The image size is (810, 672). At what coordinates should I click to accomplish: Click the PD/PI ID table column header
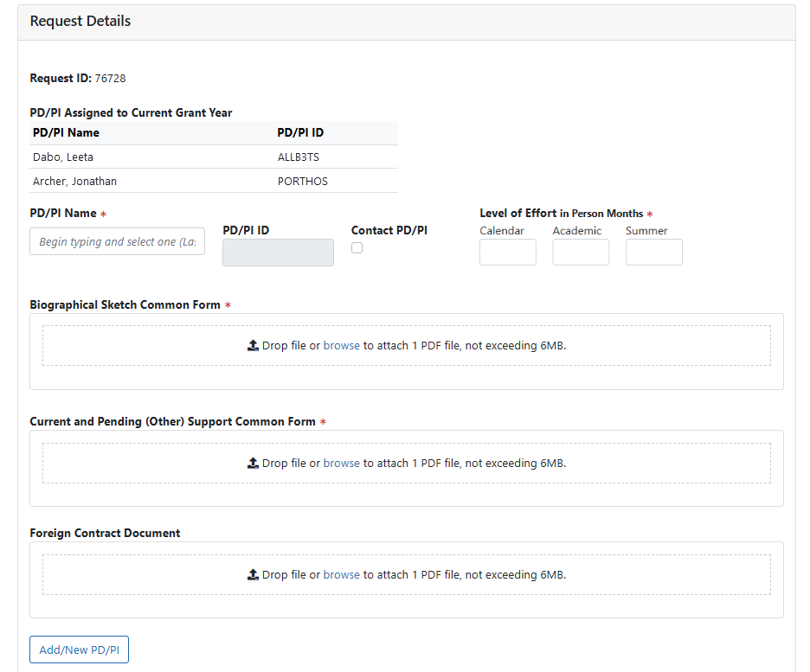300,132
